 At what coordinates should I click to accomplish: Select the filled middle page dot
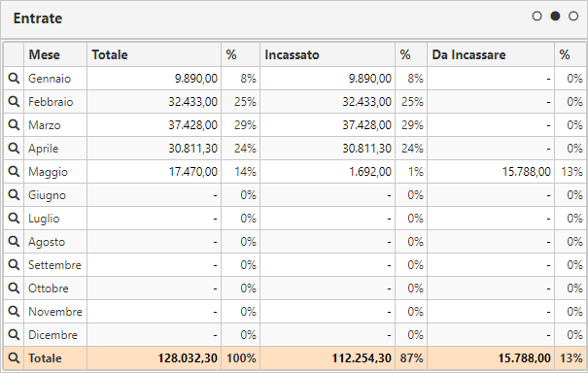coord(555,17)
